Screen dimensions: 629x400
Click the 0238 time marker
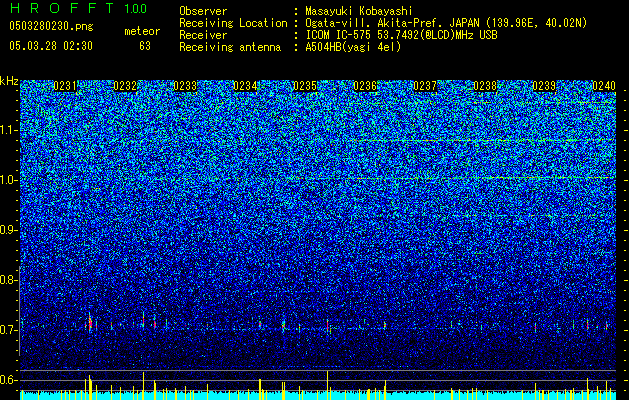pyautogui.click(x=485, y=86)
